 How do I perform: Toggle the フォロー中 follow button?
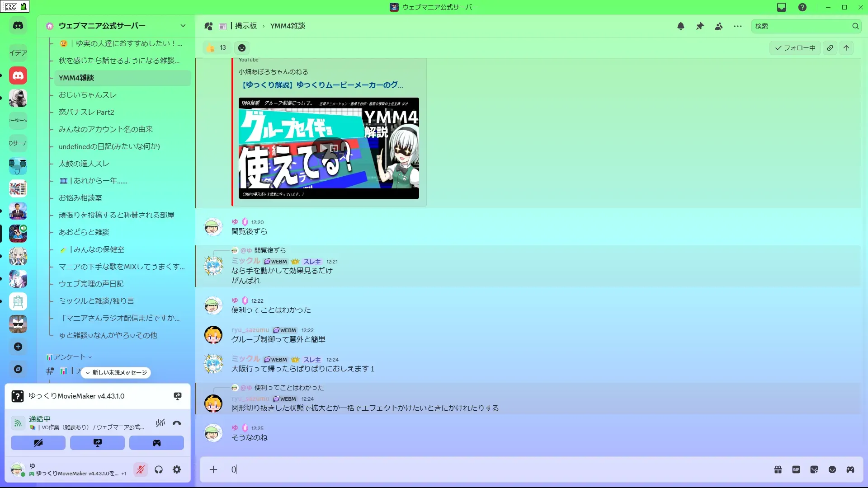(795, 48)
